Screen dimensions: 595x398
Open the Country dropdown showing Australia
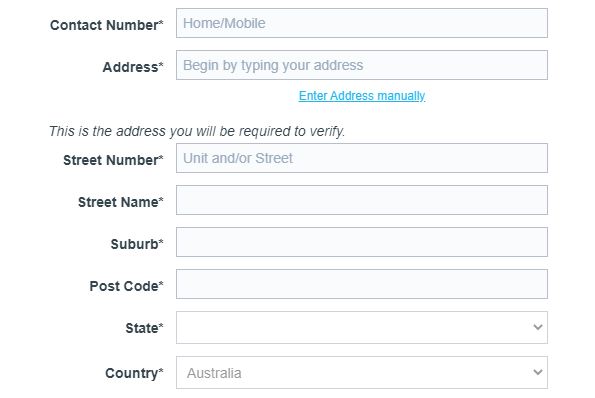362,373
